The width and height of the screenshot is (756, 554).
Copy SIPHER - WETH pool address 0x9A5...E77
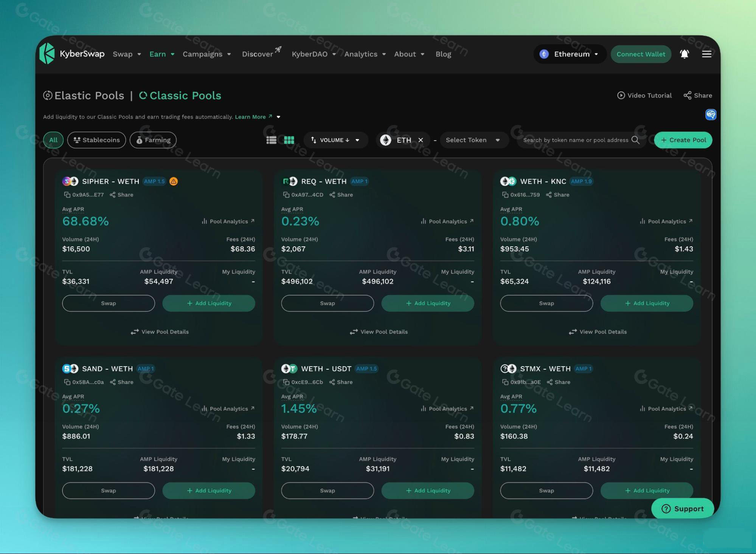click(x=67, y=195)
